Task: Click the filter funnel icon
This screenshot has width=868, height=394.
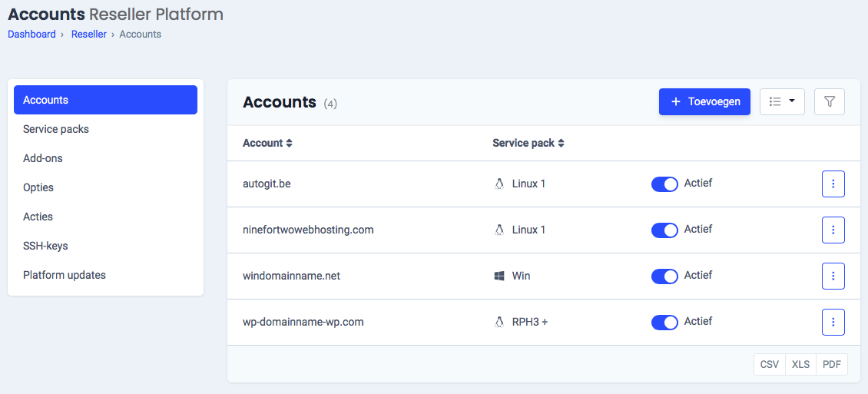Action: [x=829, y=102]
